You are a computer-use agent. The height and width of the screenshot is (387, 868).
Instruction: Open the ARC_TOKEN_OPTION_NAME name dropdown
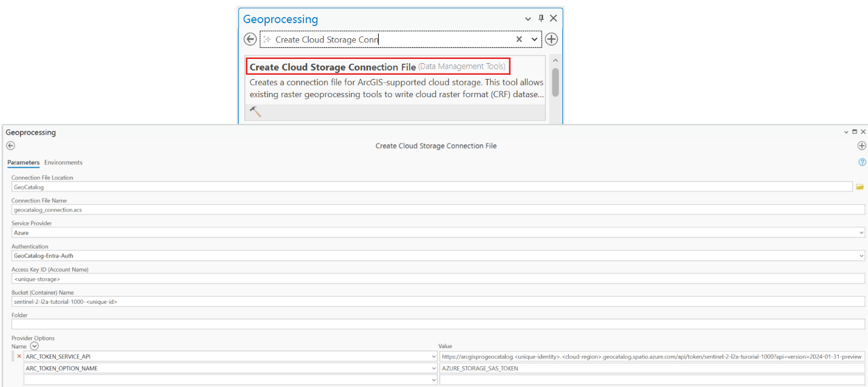click(433, 368)
